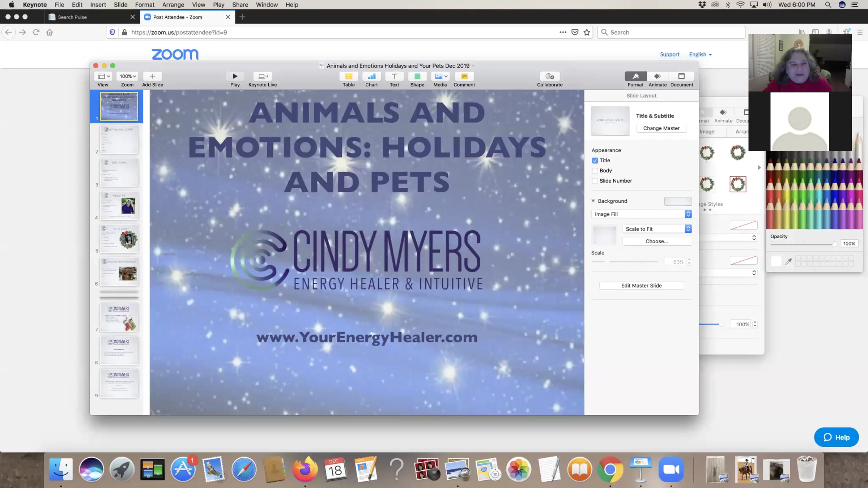Click the Edit Master Slide button
This screenshot has height=488, width=868.
pos(641,286)
